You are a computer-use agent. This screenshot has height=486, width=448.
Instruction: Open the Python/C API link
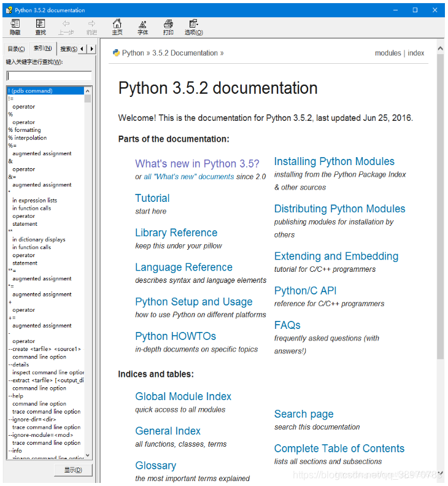(x=306, y=290)
